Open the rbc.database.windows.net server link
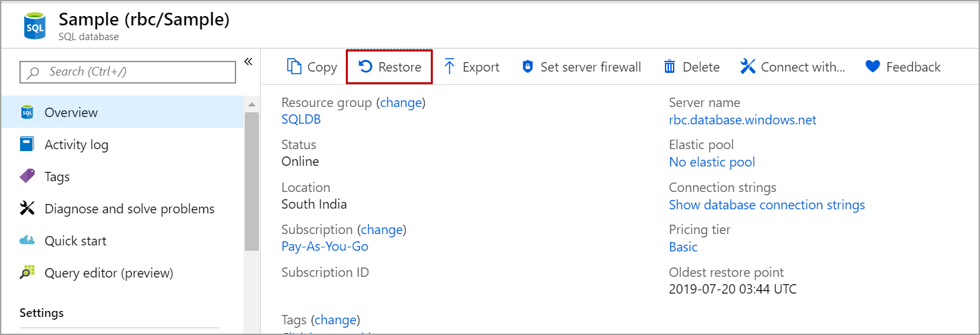Viewport: 980px width, 335px height. tap(743, 120)
